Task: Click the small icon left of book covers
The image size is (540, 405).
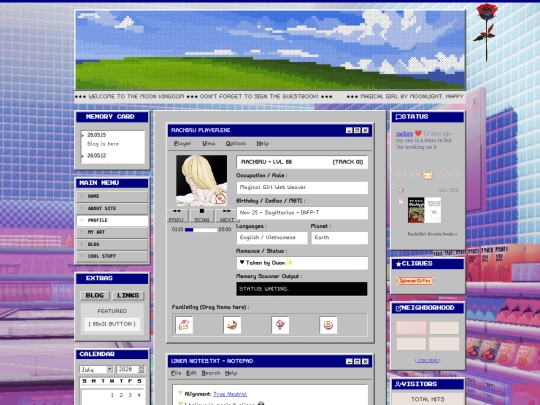Action: [401, 201]
